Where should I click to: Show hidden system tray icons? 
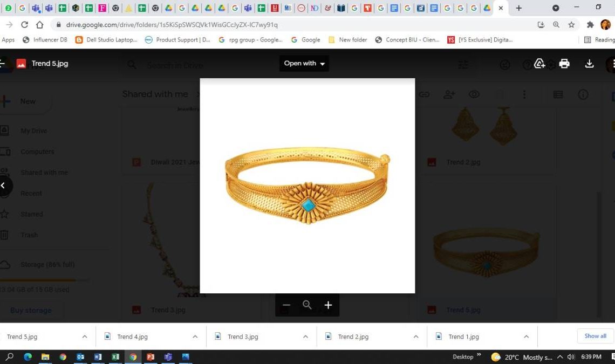pyautogui.click(x=560, y=357)
